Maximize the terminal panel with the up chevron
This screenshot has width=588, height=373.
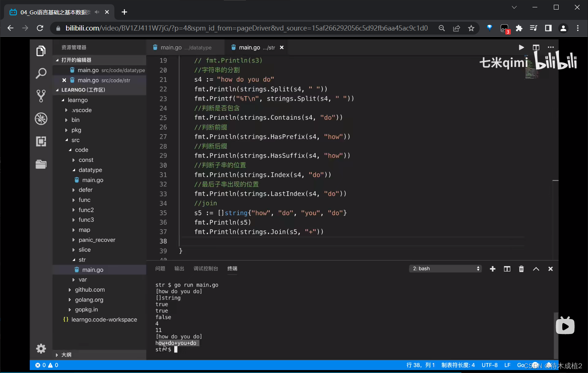point(536,269)
